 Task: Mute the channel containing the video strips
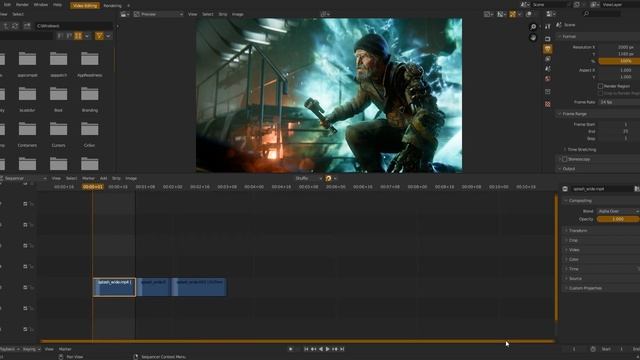pyautogui.click(x=25, y=287)
